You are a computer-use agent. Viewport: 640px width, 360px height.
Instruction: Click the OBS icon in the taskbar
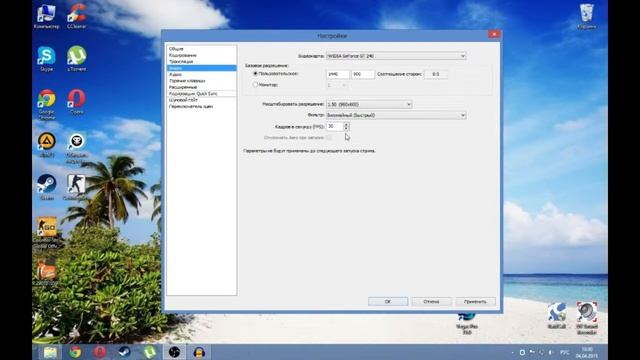[x=174, y=352]
